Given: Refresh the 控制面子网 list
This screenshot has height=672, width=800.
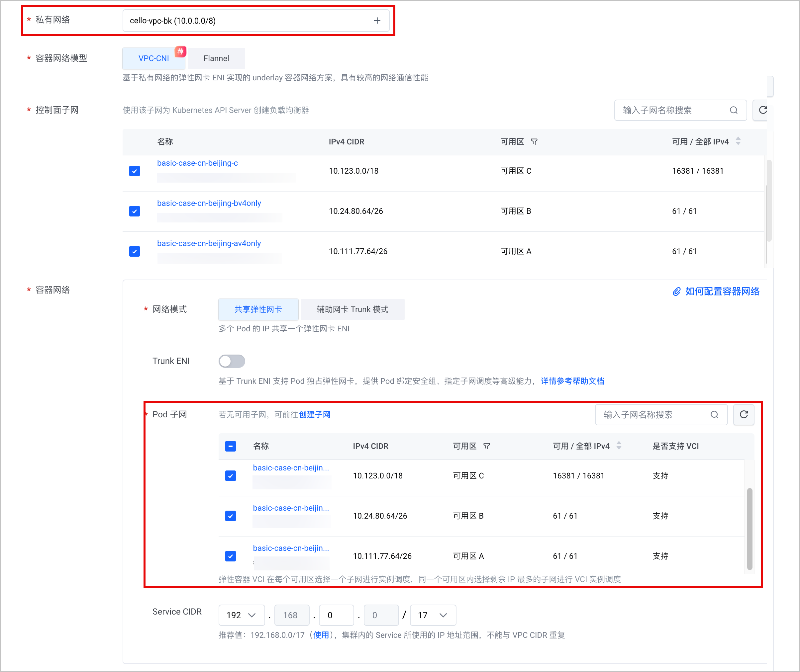Looking at the screenshot, I should coord(763,110).
